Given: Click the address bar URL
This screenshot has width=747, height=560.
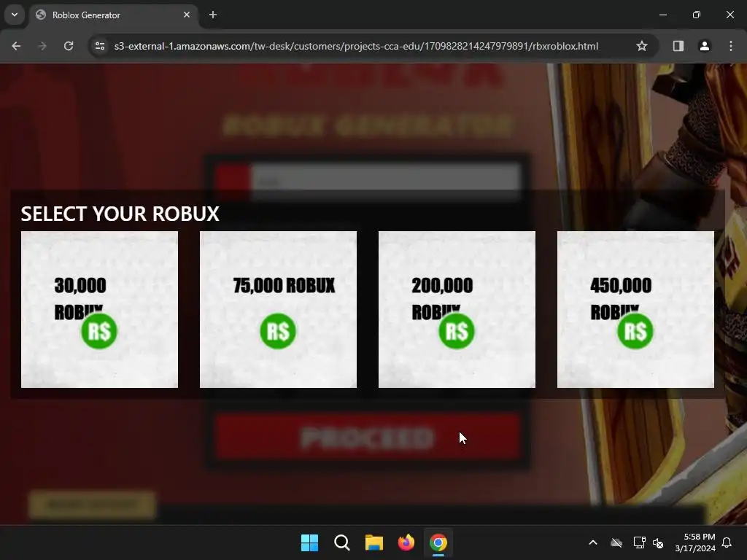Looking at the screenshot, I should pos(356,46).
